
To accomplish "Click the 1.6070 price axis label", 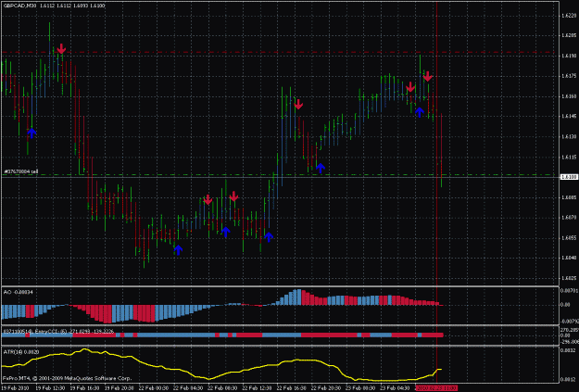I will 569,218.
